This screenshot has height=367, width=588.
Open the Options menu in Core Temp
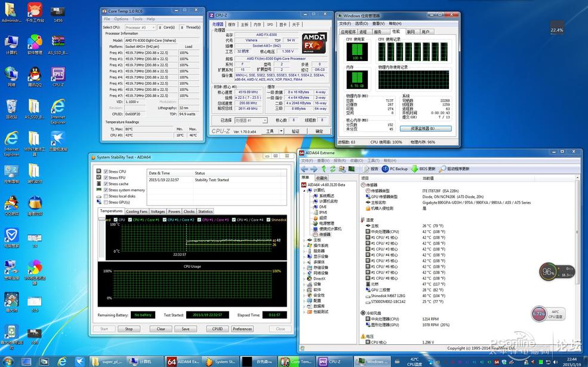(x=121, y=19)
